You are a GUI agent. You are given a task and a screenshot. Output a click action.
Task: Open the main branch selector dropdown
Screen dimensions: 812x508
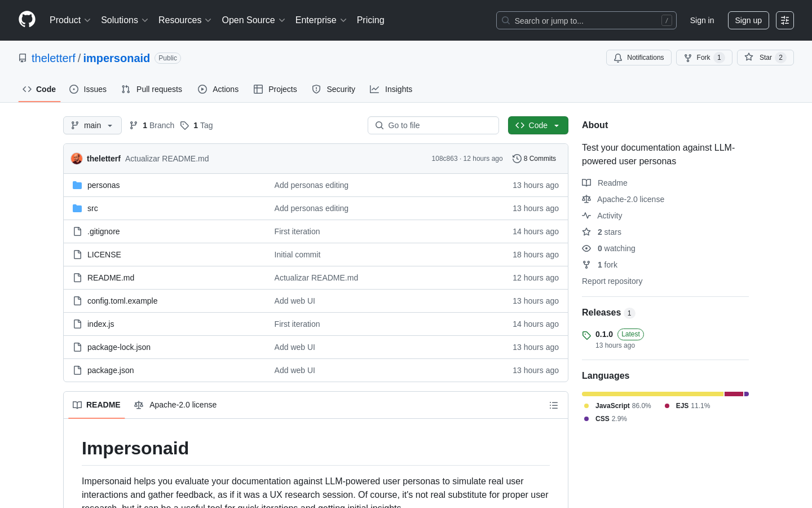(x=92, y=125)
